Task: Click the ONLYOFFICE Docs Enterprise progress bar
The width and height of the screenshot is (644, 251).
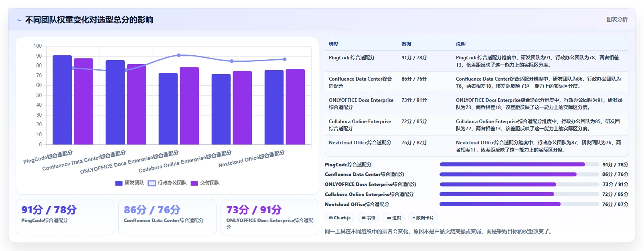Action: tap(519, 184)
